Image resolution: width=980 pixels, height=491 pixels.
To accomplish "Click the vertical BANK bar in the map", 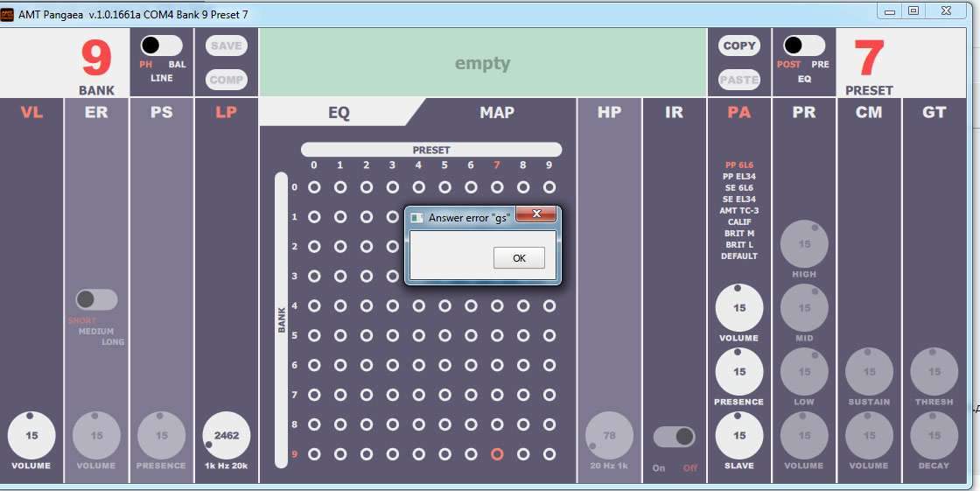I will (x=281, y=319).
